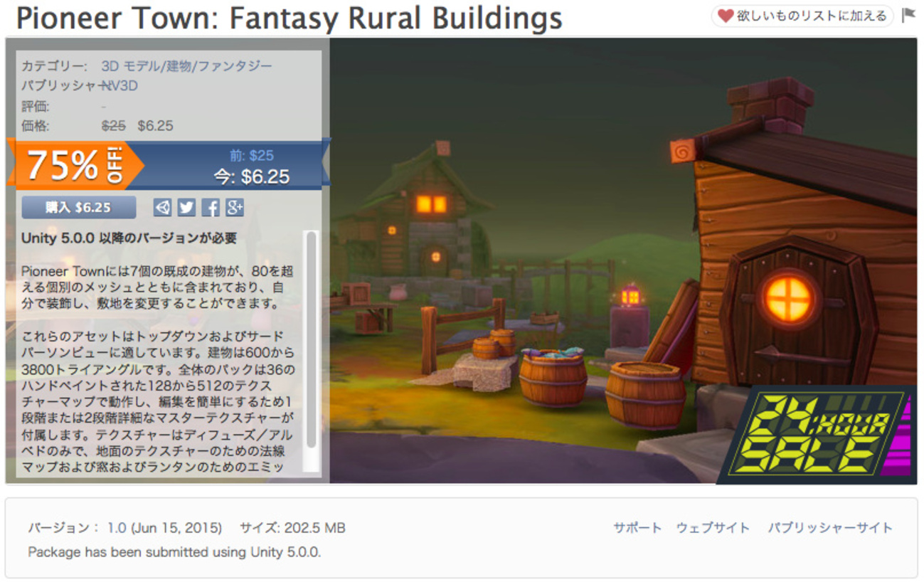Screen dimensions: 924x582
Task: Open the 3D モデル/建物/ファンタジー category link
Action: pyautogui.click(x=186, y=66)
